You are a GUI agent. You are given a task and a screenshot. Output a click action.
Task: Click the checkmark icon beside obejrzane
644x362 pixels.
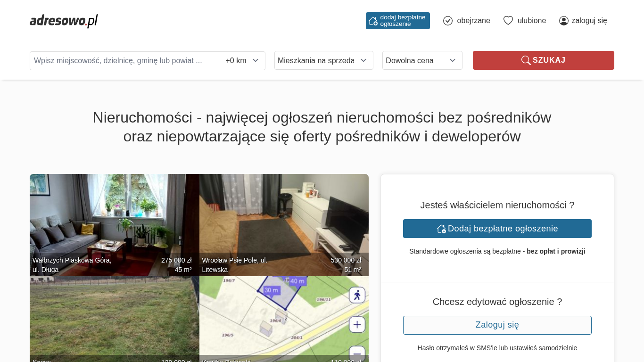[448, 21]
